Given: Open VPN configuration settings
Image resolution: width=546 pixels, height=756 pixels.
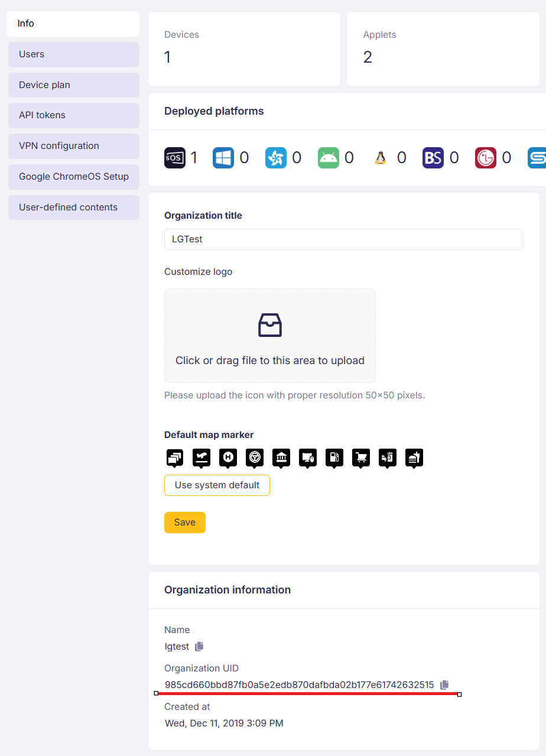Looking at the screenshot, I should click(x=74, y=146).
